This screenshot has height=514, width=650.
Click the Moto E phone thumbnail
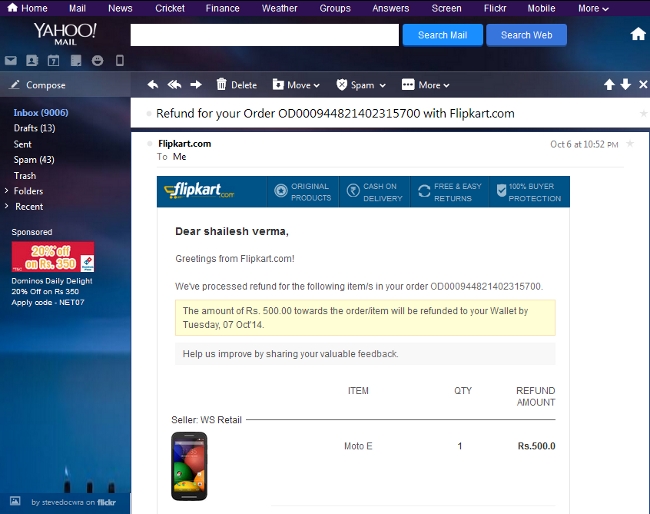pyautogui.click(x=189, y=466)
